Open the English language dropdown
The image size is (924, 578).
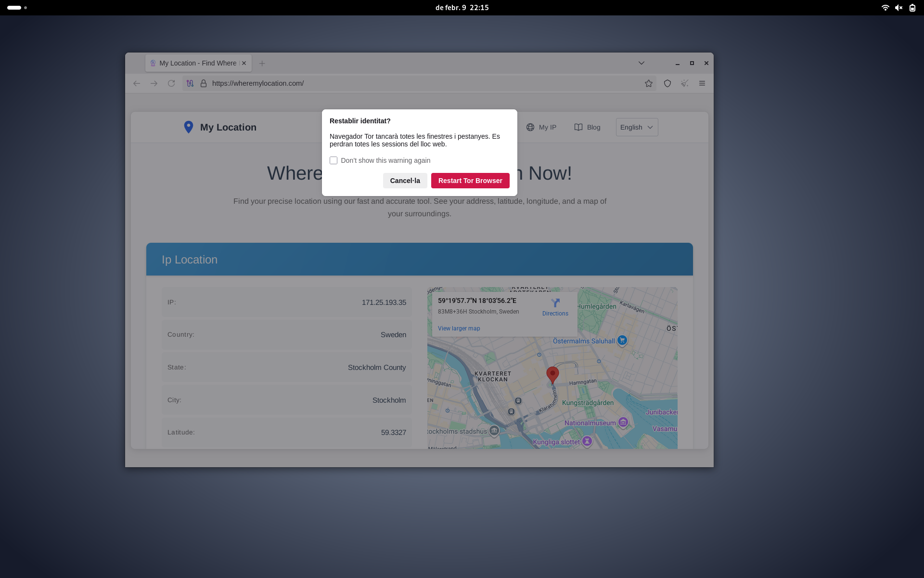pyautogui.click(x=636, y=127)
